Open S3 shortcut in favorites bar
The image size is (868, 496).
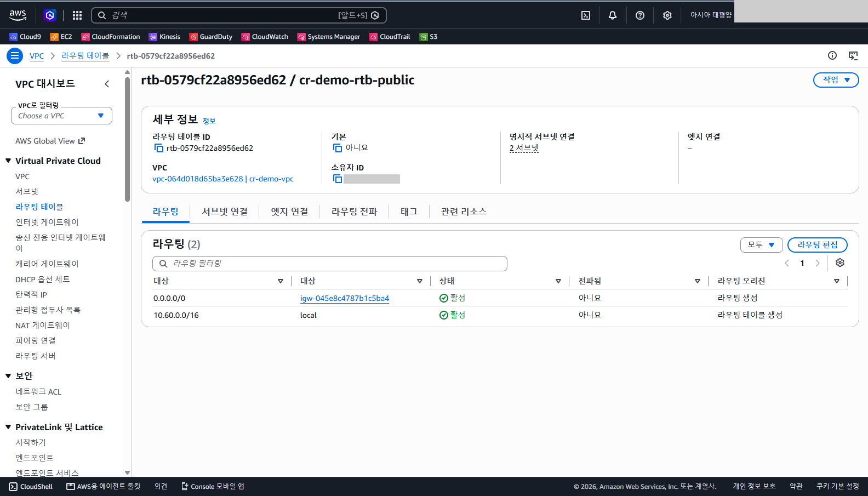(x=429, y=37)
